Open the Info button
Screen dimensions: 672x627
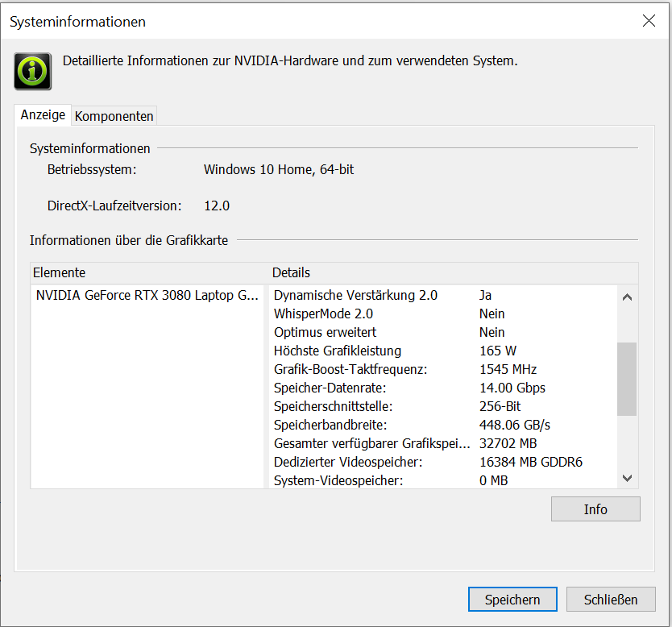coord(595,509)
